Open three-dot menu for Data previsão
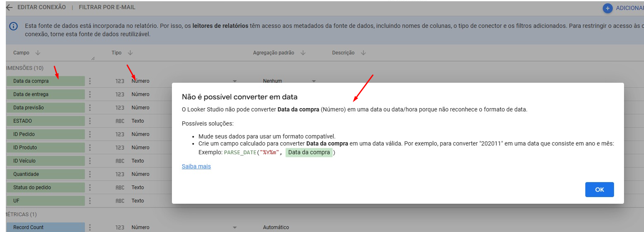Screen dimensions: 644x232 coord(90,108)
